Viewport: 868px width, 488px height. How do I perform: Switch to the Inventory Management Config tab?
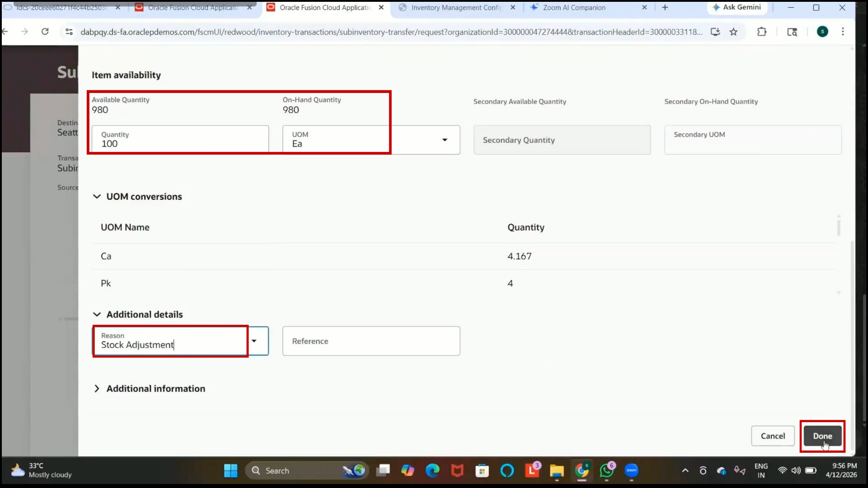tap(457, 8)
